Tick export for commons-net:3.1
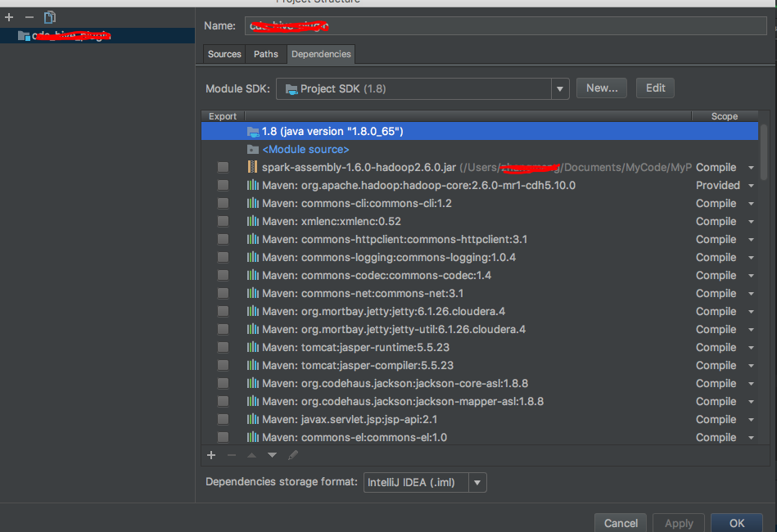This screenshot has width=777, height=532. point(223,293)
